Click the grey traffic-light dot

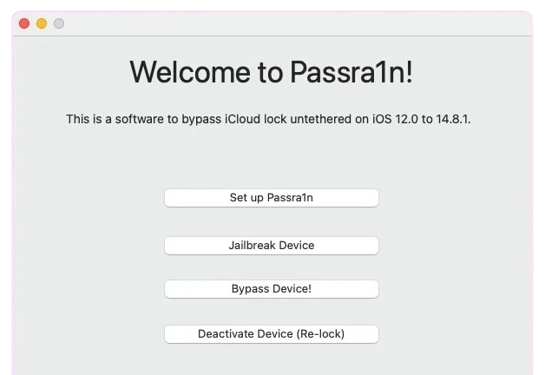coord(59,23)
